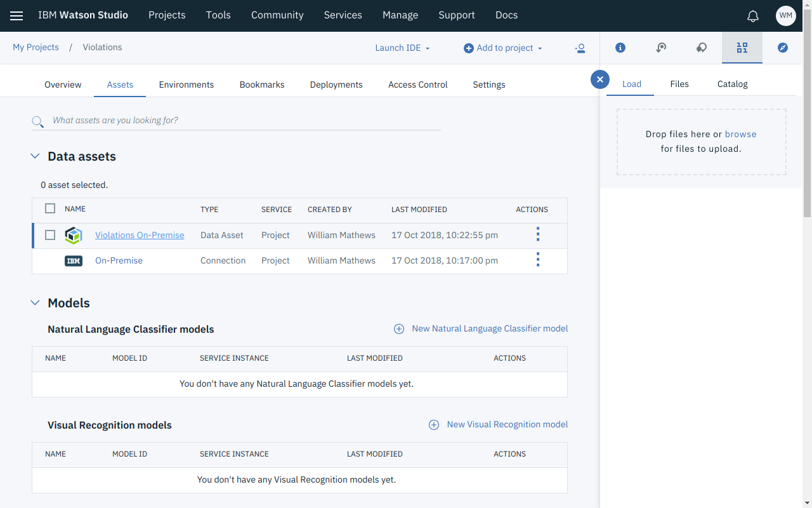Switch to the Overview tab
This screenshot has width=812, height=508.
[63, 84]
